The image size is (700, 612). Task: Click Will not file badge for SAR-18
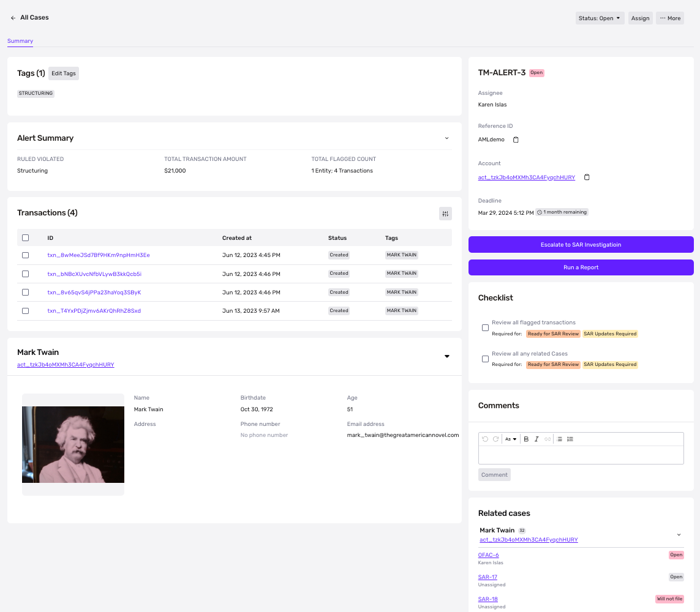(669, 599)
